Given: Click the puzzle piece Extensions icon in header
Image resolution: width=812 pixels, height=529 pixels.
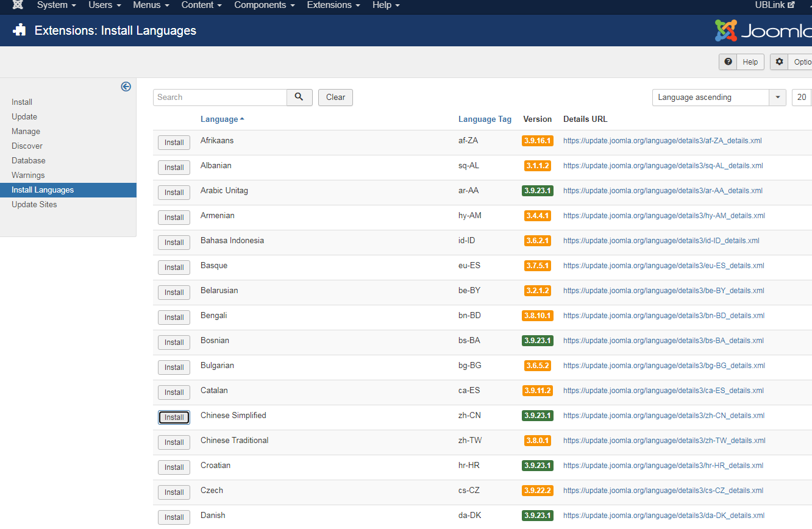Looking at the screenshot, I should tap(20, 30).
